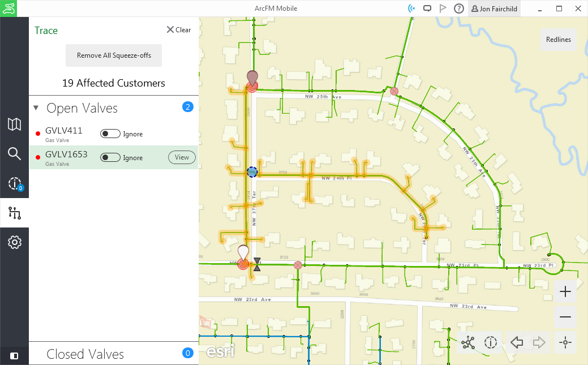The width and height of the screenshot is (588, 365).
Task: Expand the Closed Valves section
Action: pos(114,353)
